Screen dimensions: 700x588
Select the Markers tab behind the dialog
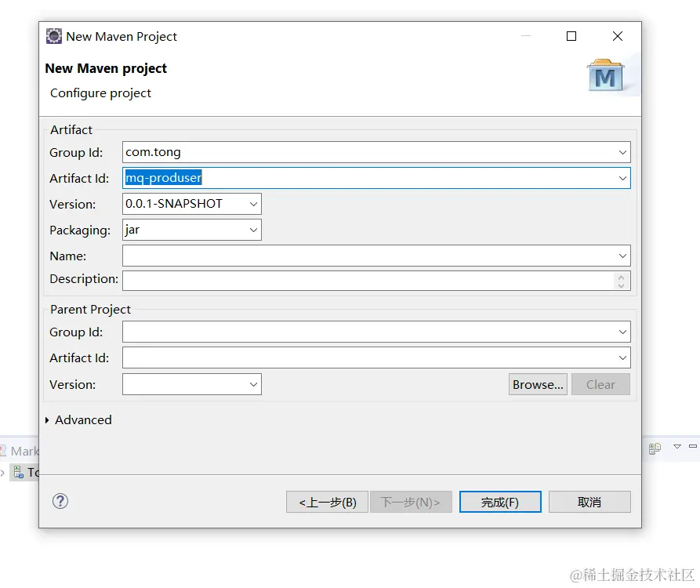point(20,451)
